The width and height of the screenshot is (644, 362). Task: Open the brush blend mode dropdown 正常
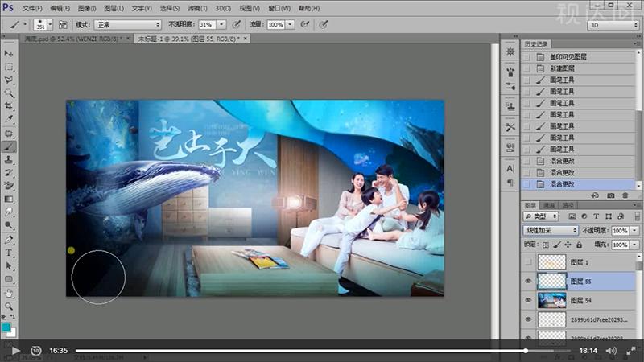127,25
